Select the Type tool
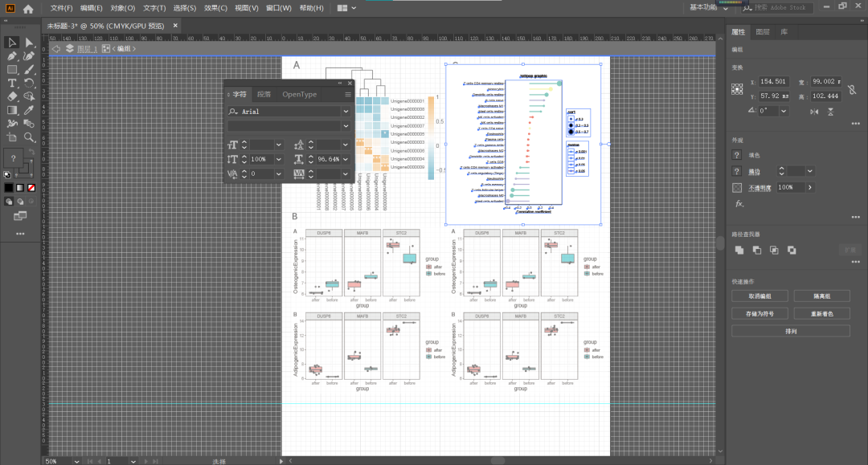Viewport: 868px width, 465px height. (11, 83)
